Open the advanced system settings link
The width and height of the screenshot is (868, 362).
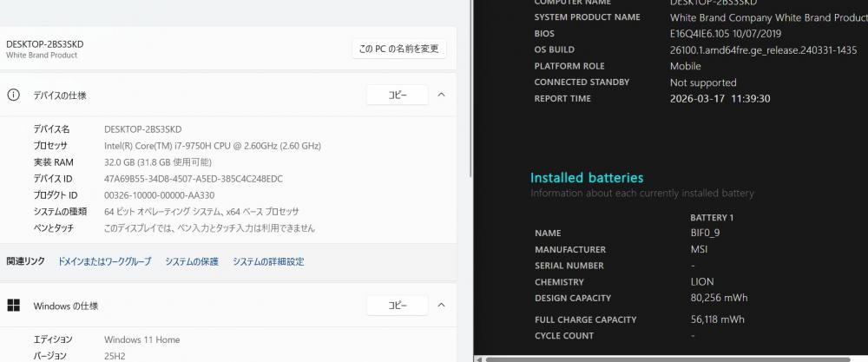pyautogui.click(x=268, y=262)
